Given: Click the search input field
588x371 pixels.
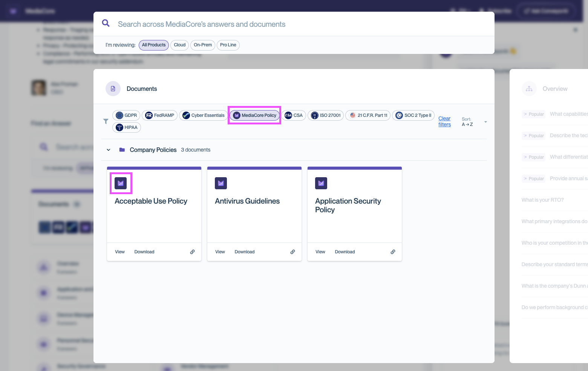Looking at the screenshot, I should click(x=264, y=23).
